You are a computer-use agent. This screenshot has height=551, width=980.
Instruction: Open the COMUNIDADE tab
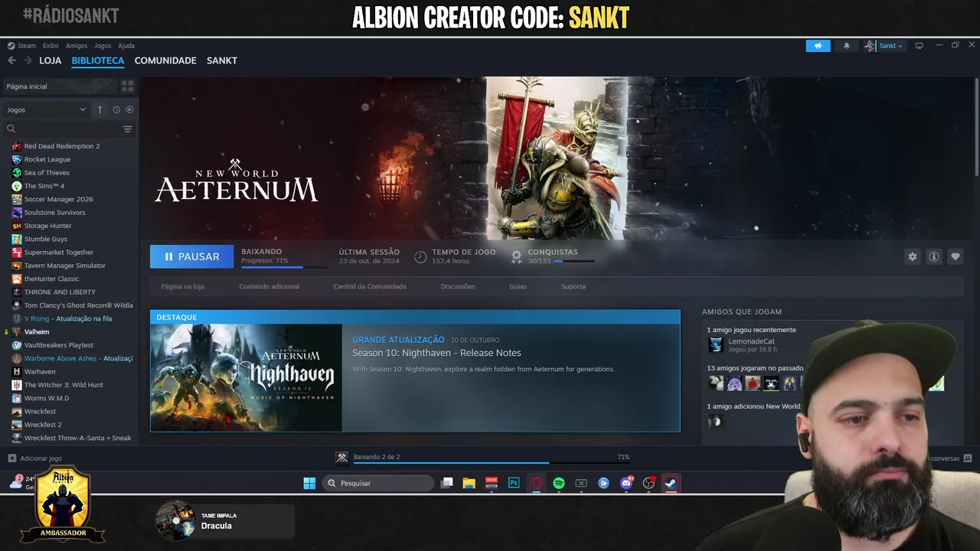coord(165,60)
